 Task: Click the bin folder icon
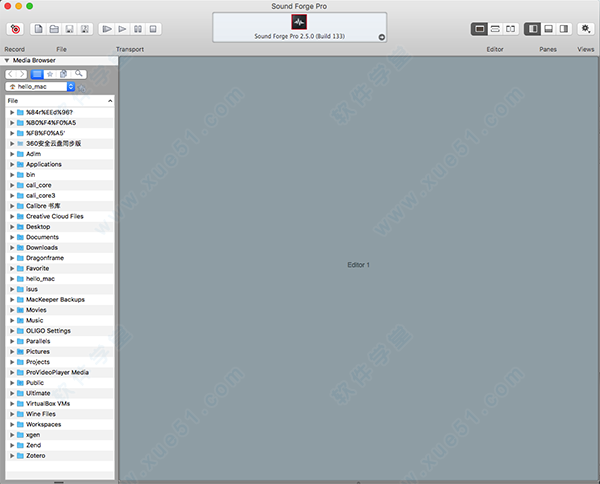(x=20, y=175)
